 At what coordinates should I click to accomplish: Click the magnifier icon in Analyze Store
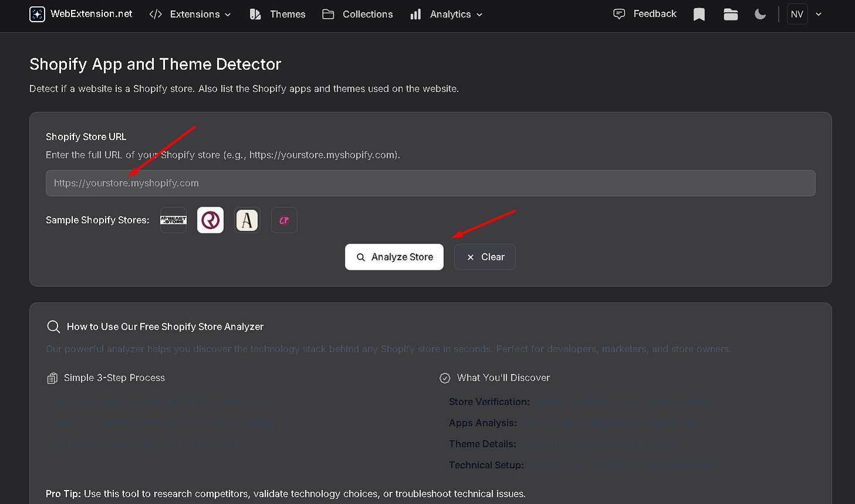click(x=361, y=258)
